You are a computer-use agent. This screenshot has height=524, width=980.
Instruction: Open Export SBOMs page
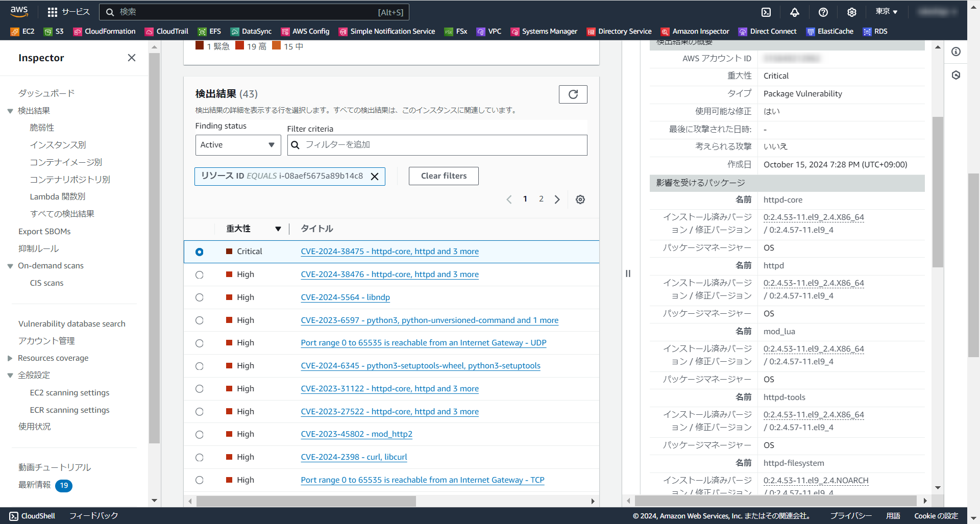click(44, 232)
